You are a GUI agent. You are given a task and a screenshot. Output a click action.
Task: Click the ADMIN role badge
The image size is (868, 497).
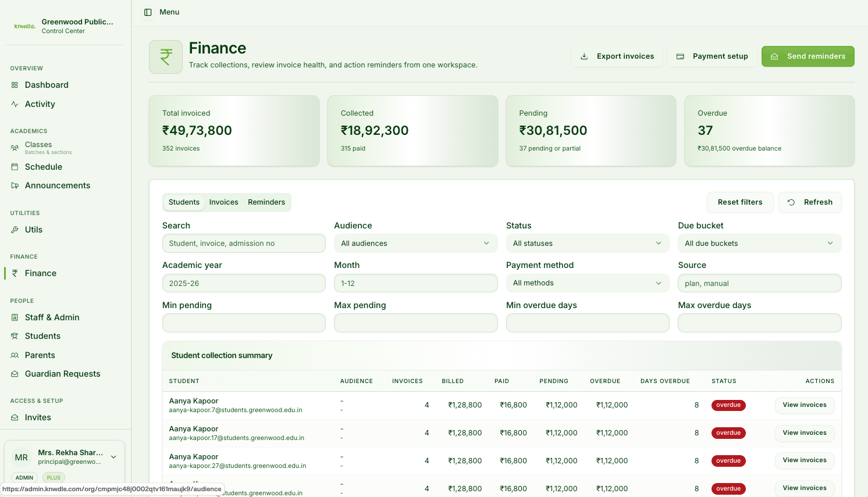(x=24, y=478)
